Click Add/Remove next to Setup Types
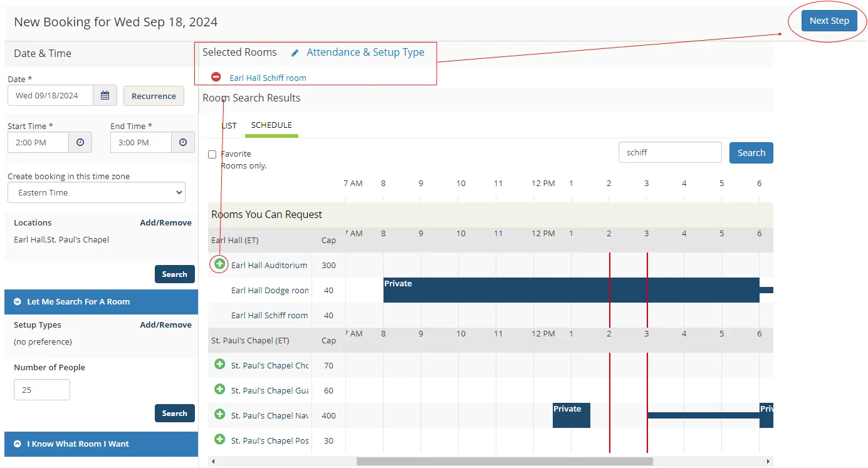Screen dimensions: 868x468 pos(165,325)
